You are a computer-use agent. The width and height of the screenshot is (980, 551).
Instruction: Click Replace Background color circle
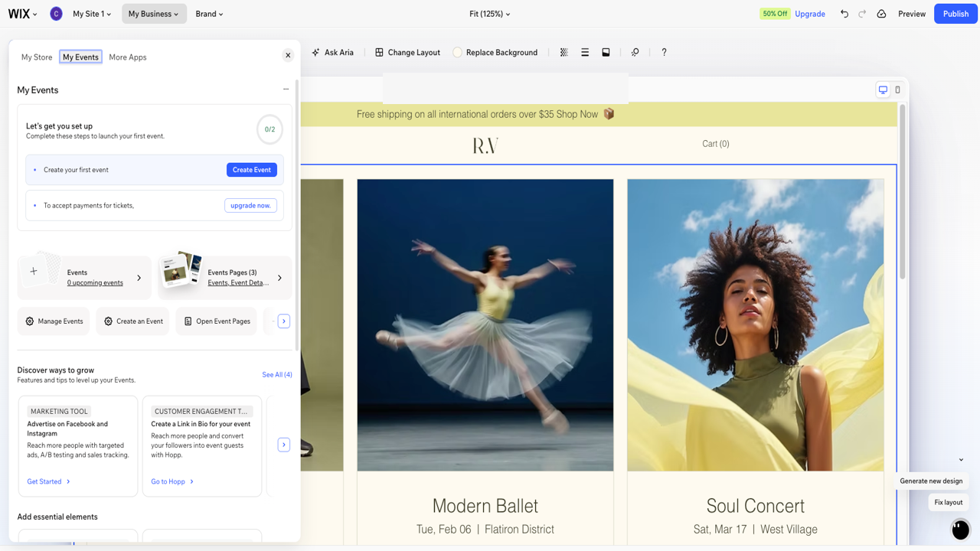click(457, 52)
